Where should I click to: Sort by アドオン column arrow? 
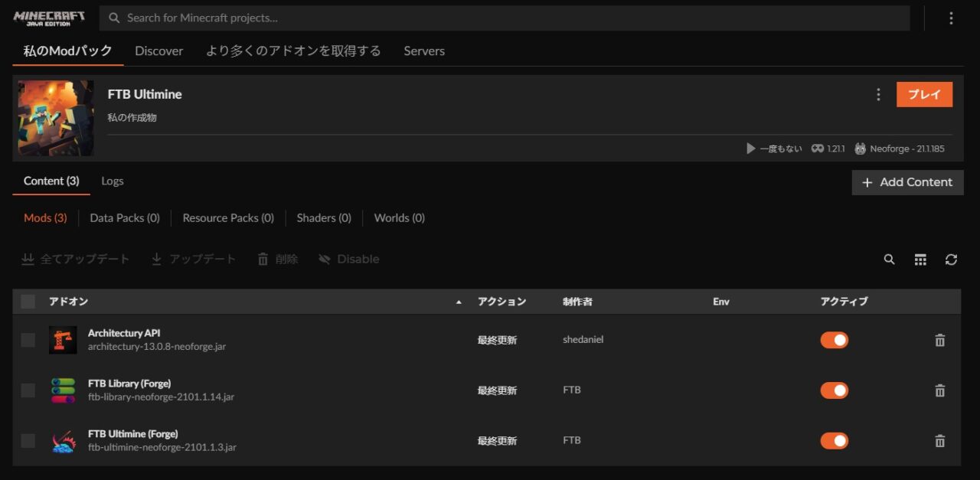pyautogui.click(x=459, y=302)
